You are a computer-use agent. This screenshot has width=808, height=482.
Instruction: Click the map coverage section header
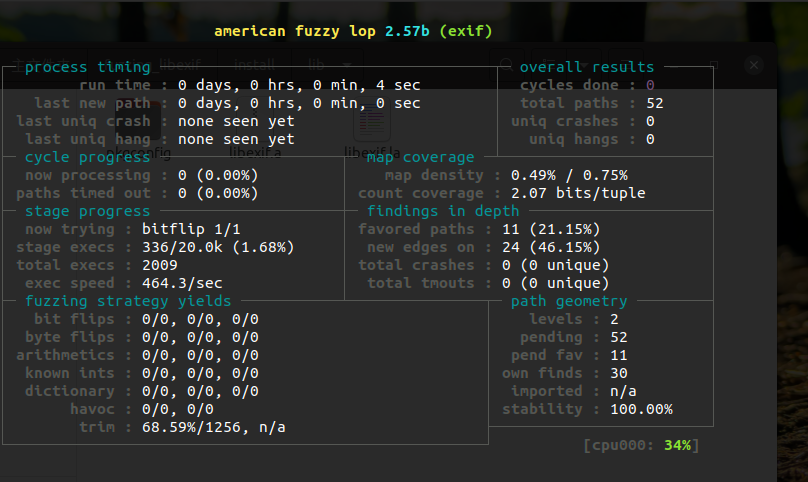pos(420,157)
